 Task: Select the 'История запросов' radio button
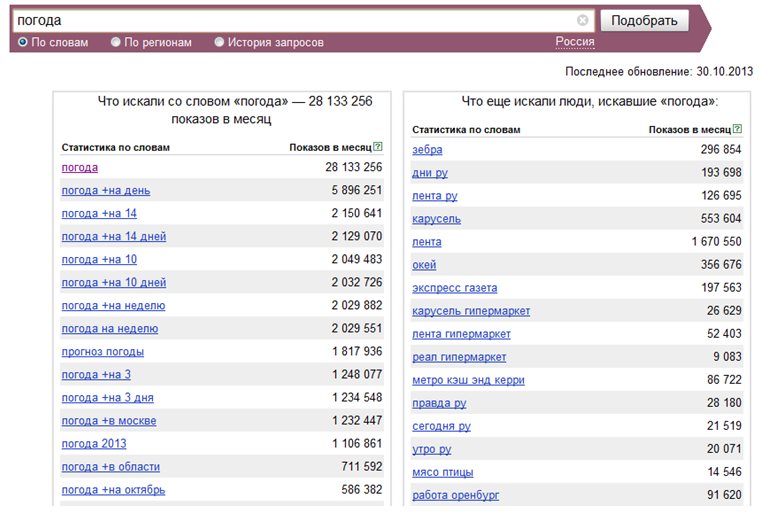219,42
